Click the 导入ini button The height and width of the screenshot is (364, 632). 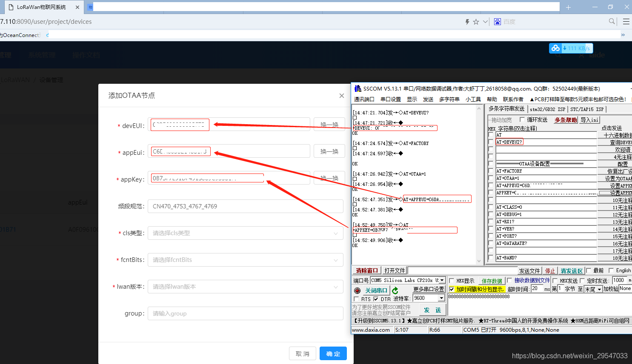click(x=589, y=120)
